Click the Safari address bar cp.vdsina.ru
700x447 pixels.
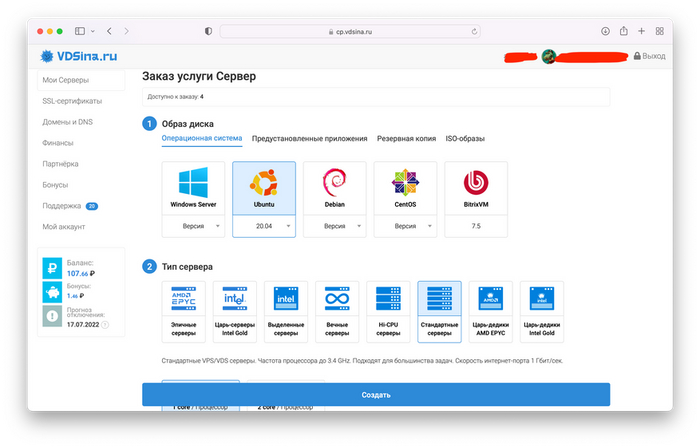point(350,31)
